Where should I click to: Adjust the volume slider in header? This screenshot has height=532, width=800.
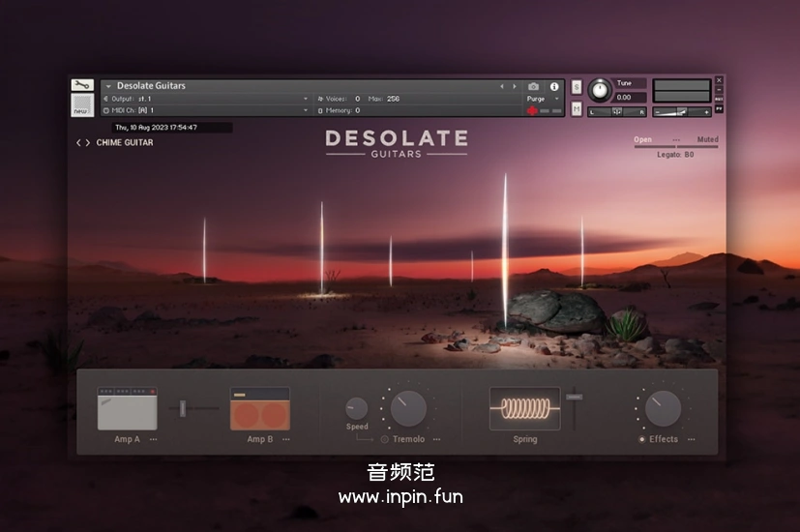682,111
